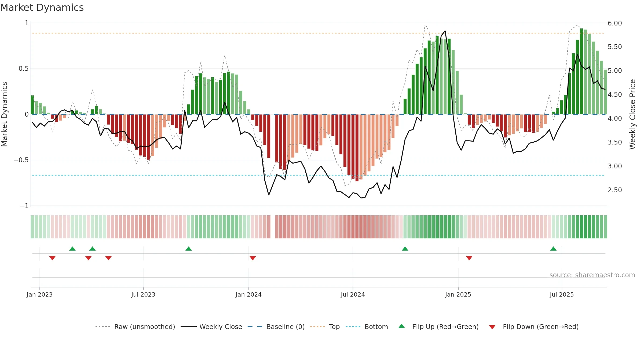Click the Jan 2023 x-axis label

tap(40, 294)
